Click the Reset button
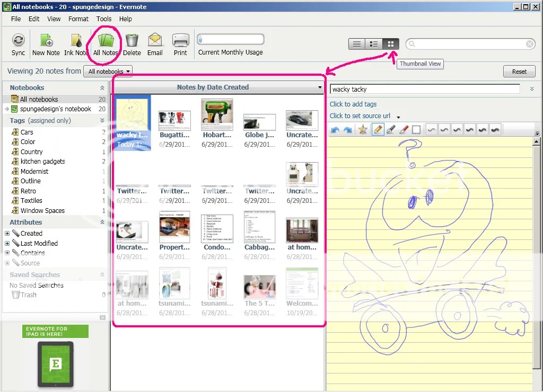This screenshot has width=543, height=392. (519, 72)
